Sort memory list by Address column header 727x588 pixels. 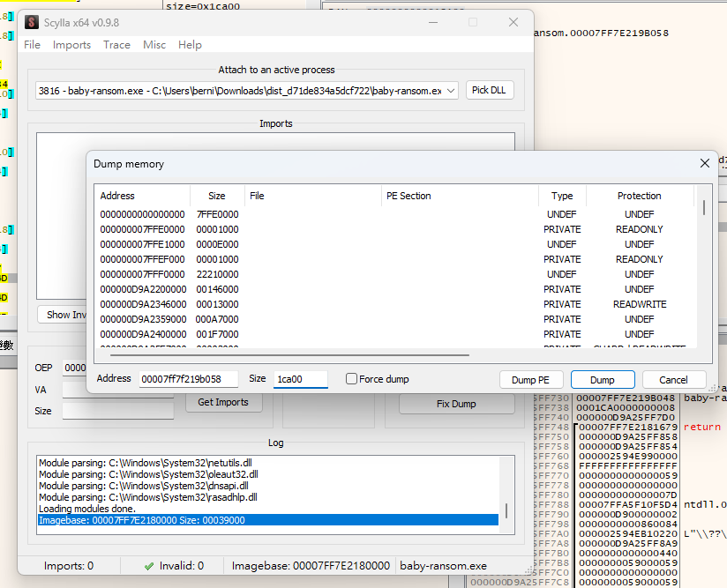[143, 196]
